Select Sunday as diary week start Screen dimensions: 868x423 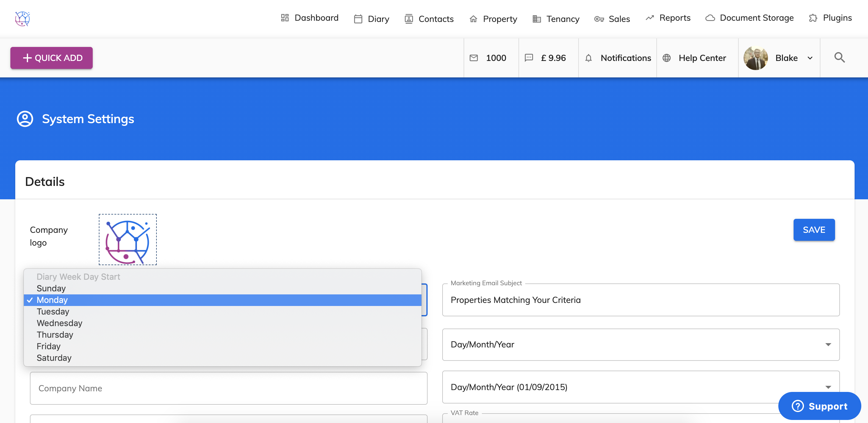[51, 288]
